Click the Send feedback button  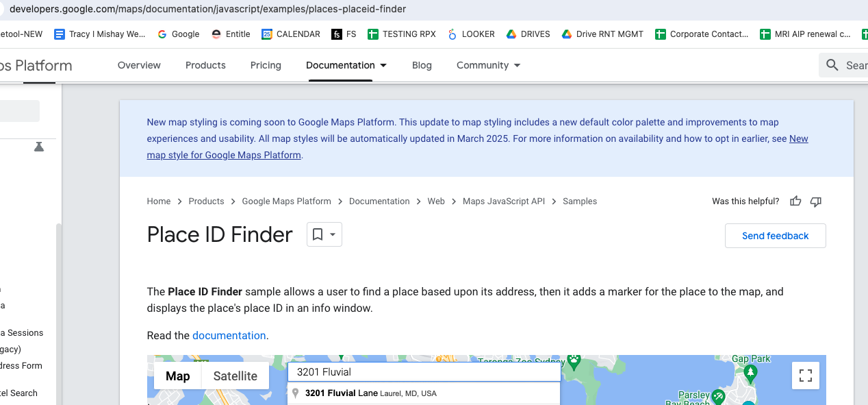click(775, 236)
